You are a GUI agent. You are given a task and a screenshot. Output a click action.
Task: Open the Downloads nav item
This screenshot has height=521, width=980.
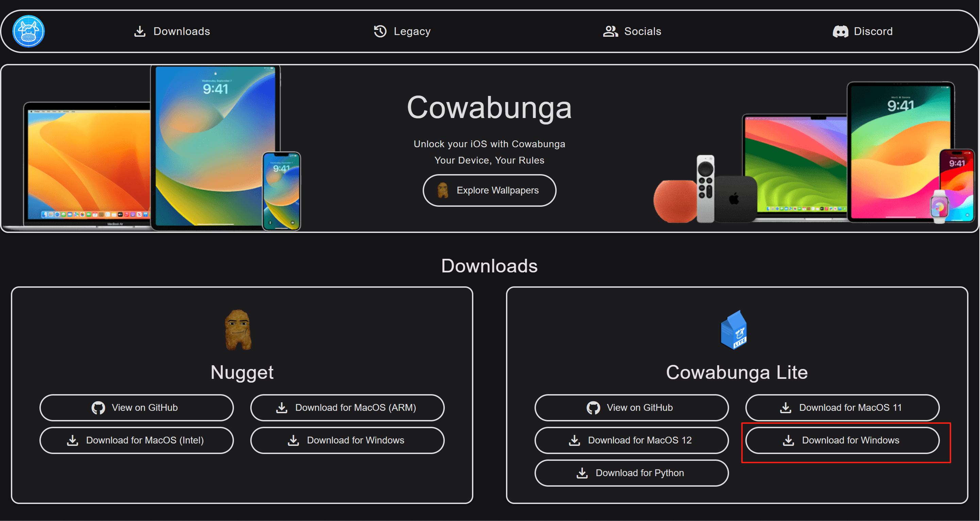tap(172, 31)
